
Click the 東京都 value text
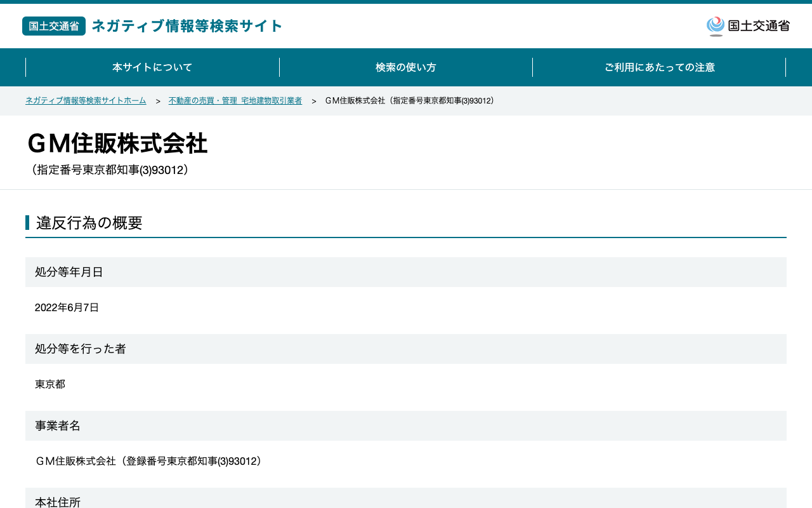(50, 385)
